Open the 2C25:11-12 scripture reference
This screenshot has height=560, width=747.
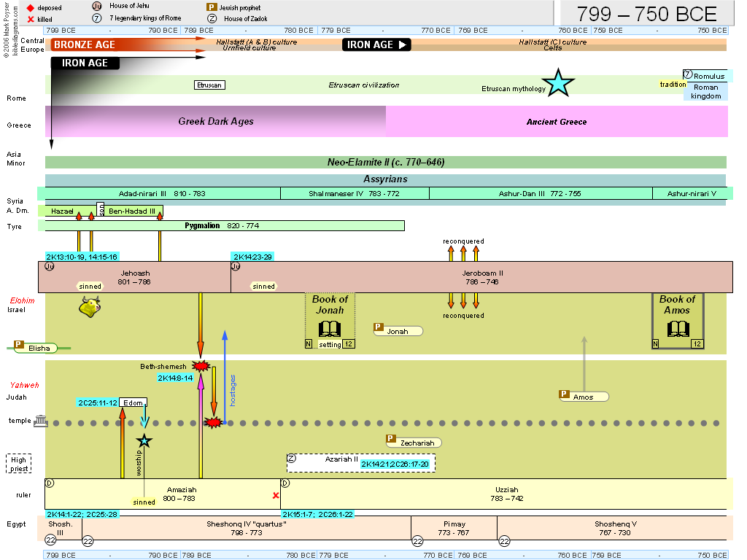tap(97, 402)
